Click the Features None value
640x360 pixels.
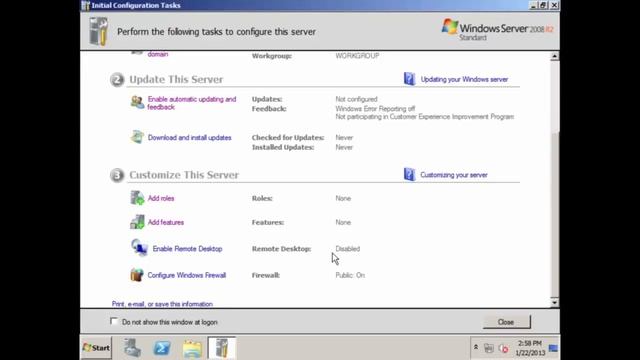coord(343,222)
